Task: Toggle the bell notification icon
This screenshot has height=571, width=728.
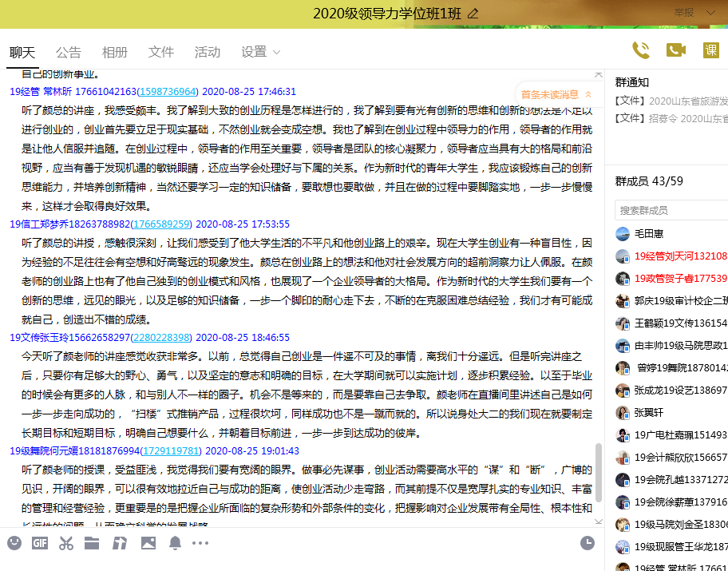Action: 175,543
